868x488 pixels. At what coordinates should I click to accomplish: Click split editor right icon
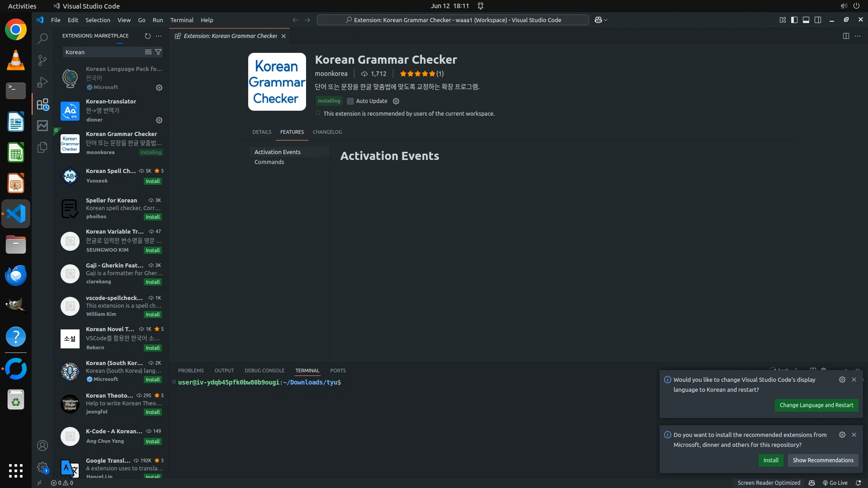(846, 36)
